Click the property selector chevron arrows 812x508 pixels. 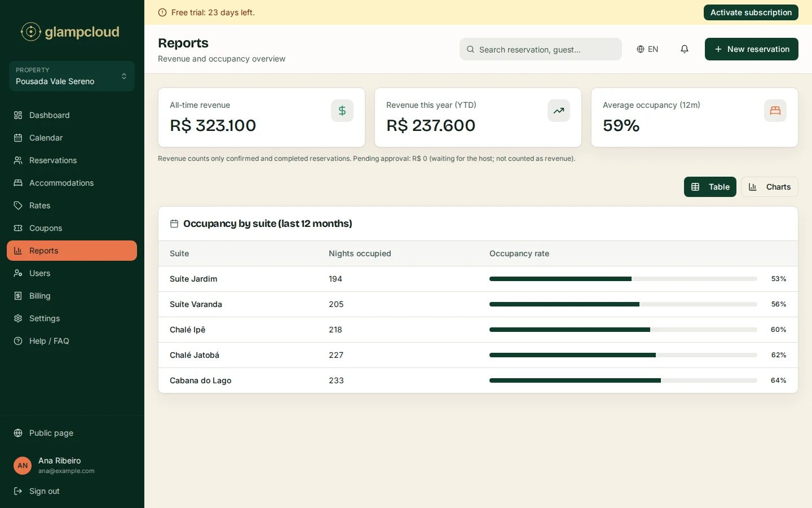(x=124, y=76)
